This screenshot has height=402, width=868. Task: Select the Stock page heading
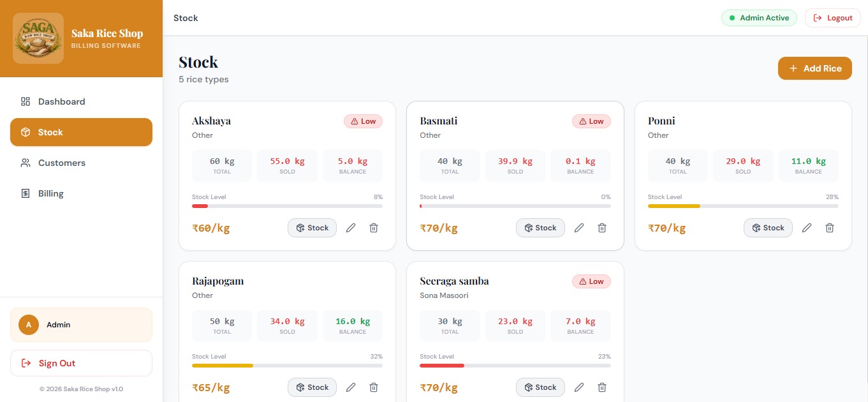[198, 62]
